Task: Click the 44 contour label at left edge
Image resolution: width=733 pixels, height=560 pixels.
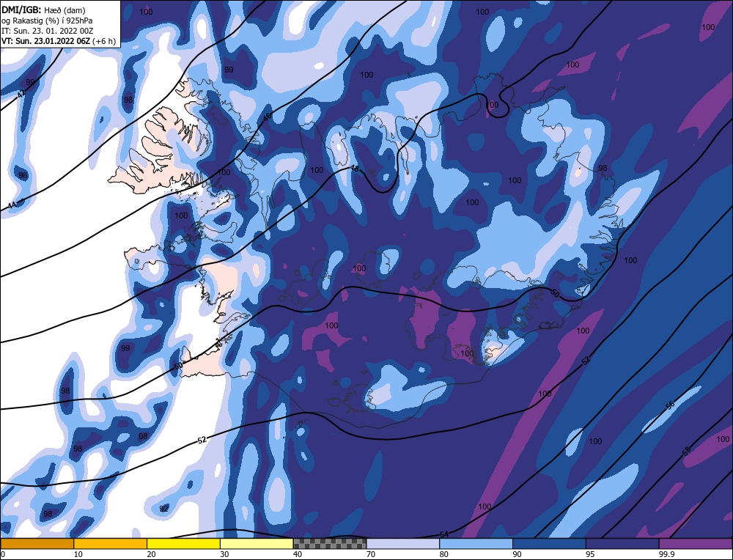Action: 12,205
